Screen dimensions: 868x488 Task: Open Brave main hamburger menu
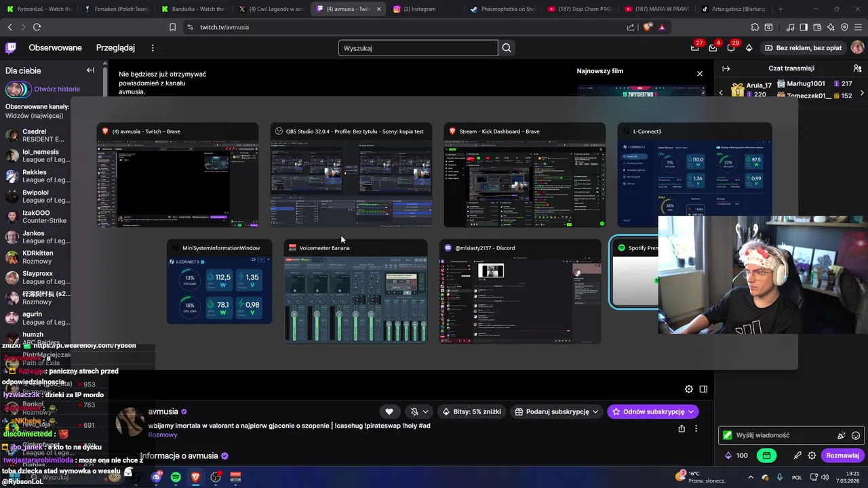point(858,27)
